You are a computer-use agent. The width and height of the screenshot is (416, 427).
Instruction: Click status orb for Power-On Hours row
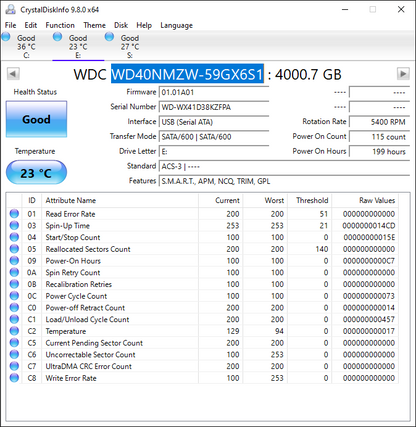(14, 261)
